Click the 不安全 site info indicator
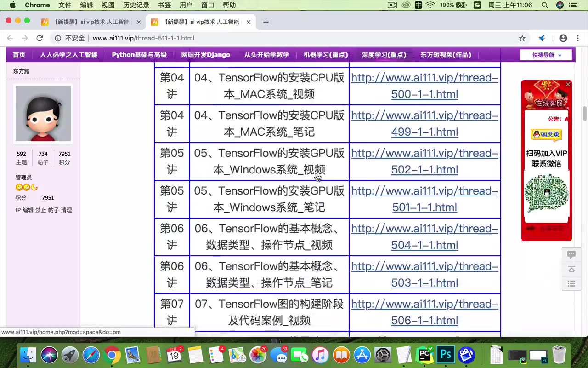This screenshot has height=368, width=588. click(x=70, y=39)
